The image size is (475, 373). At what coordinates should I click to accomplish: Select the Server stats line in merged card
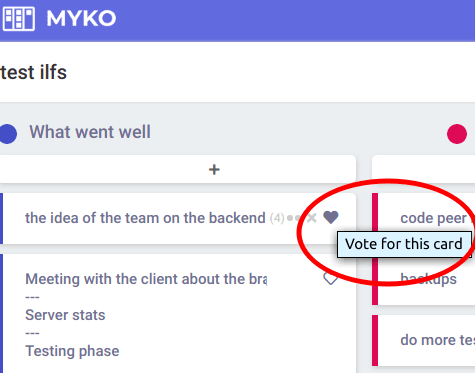pyautogui.click(x=65, y=315)
